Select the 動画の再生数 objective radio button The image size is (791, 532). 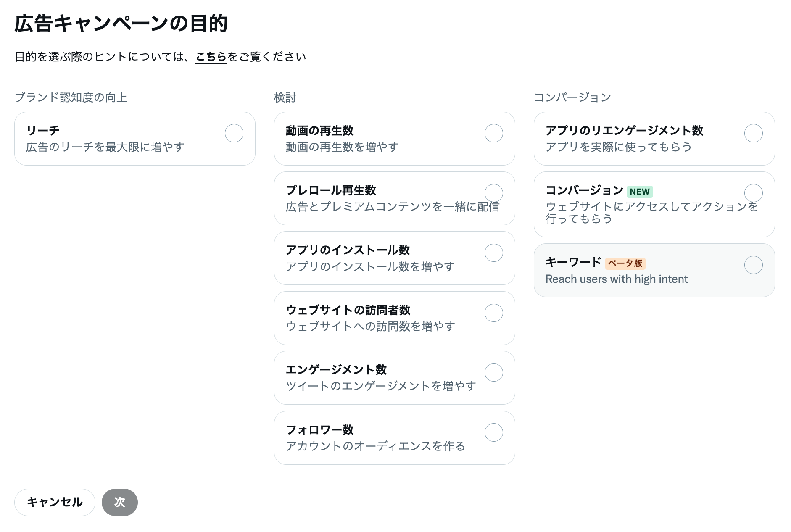[494, 133]
